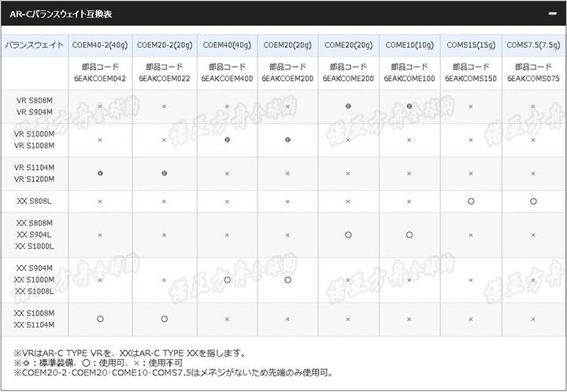
Task: Click usable circle for XX S808L under COMS7.5(7.5g)
Action: (x=533, y=202)
